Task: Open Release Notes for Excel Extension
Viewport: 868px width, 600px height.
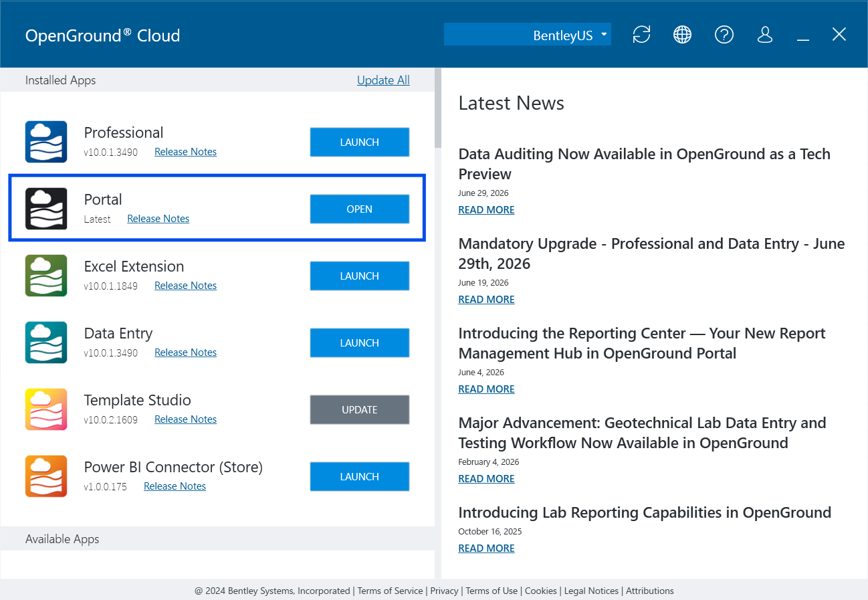Action: tap(185, 286)
